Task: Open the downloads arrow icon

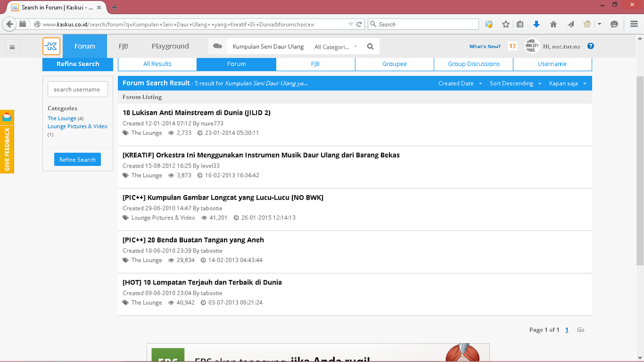Action: pos(536,24)
